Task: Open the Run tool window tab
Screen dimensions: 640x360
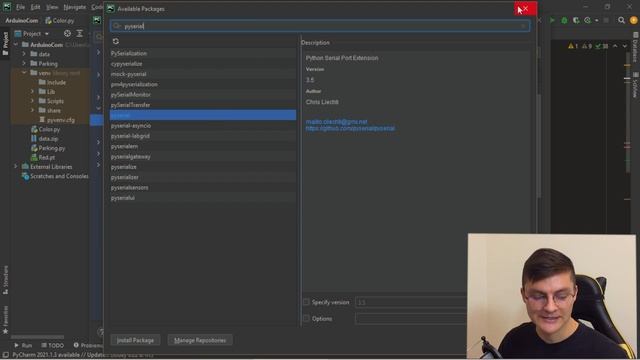Action: 23,345
